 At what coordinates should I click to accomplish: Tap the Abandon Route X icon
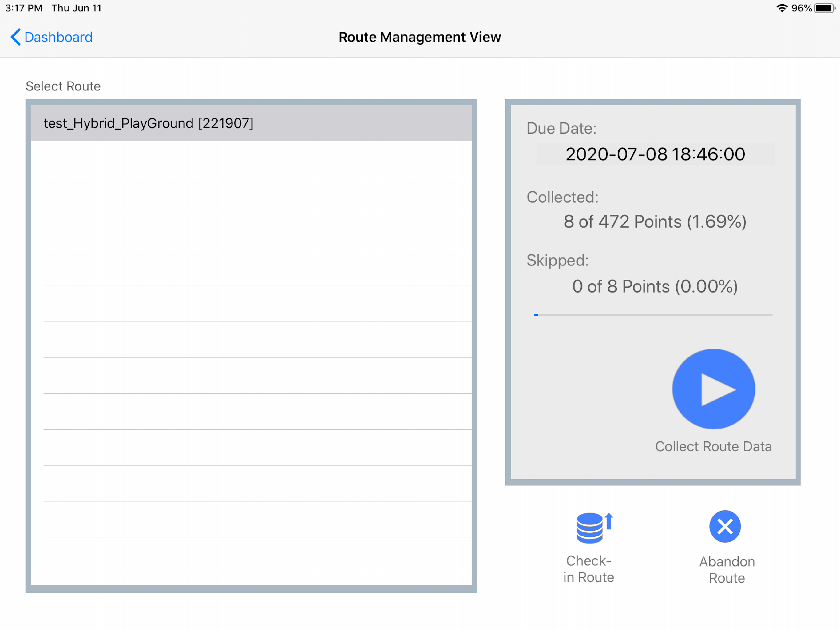pos(725,526)
